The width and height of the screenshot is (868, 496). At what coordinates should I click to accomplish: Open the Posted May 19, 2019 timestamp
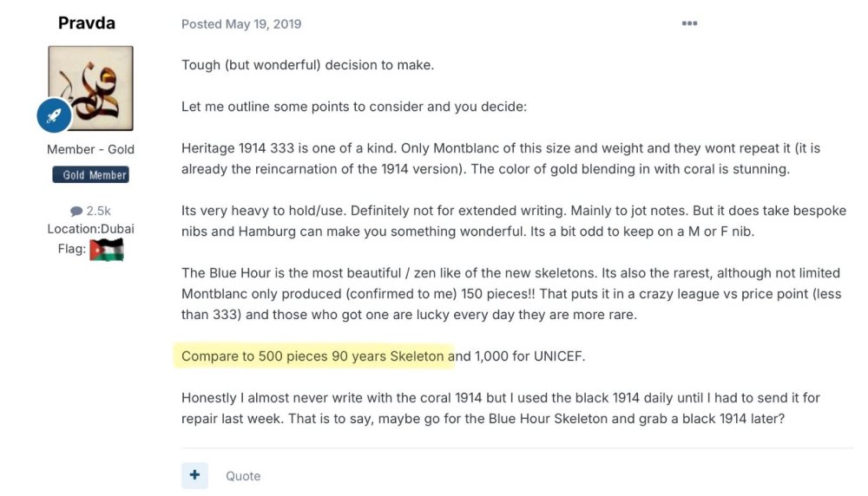[241, 24]
